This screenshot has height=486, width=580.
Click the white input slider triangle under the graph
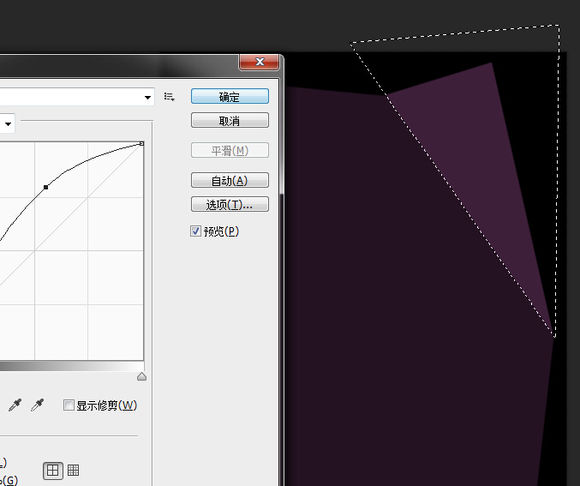(x=142, y=377)
